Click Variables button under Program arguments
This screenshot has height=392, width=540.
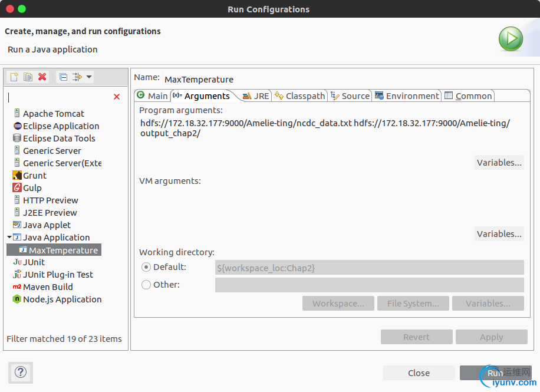(x=499, y=163)
